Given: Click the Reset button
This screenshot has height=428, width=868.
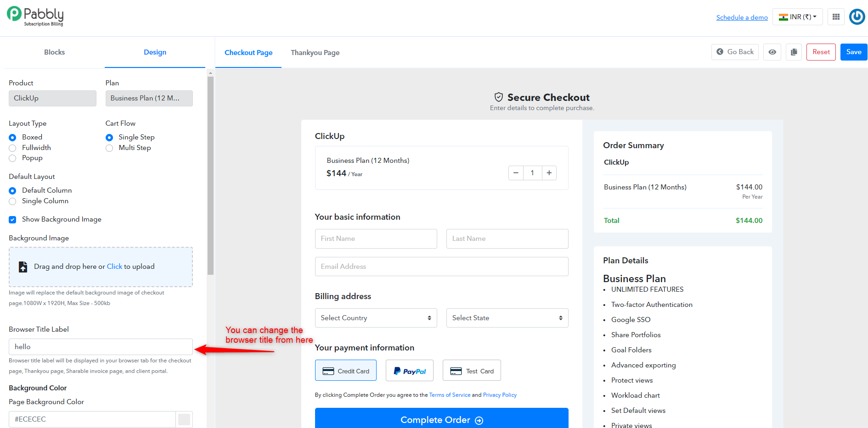Looking at the screenshot, I should 821,52.
